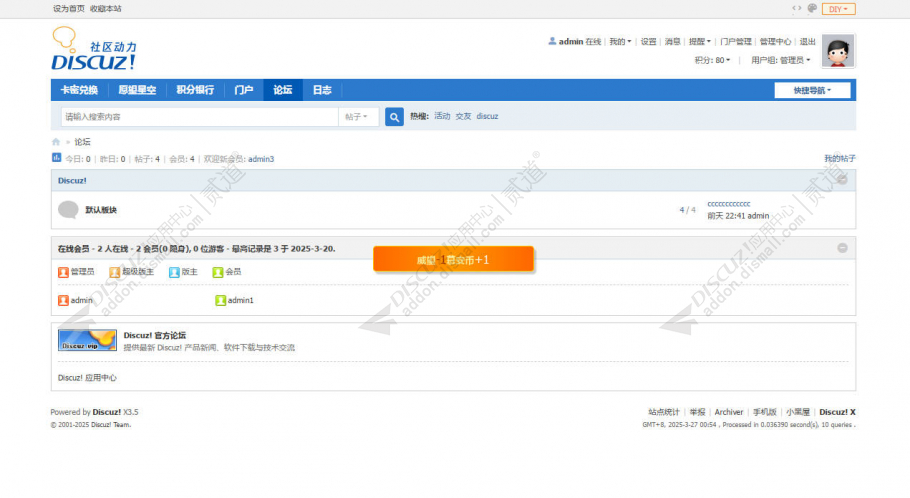Viewport: 910px width, 498px height.
Task: Open the style palette icon
Action: click(812, 8)
